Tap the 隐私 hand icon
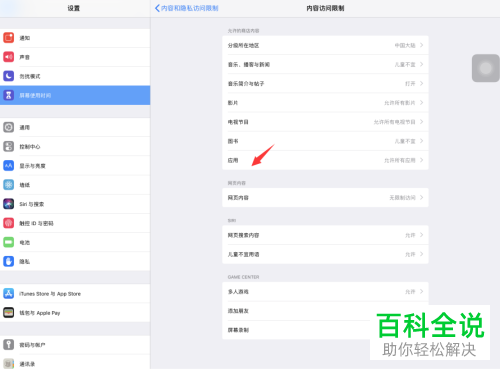500x370 pixels. point(9,261)
